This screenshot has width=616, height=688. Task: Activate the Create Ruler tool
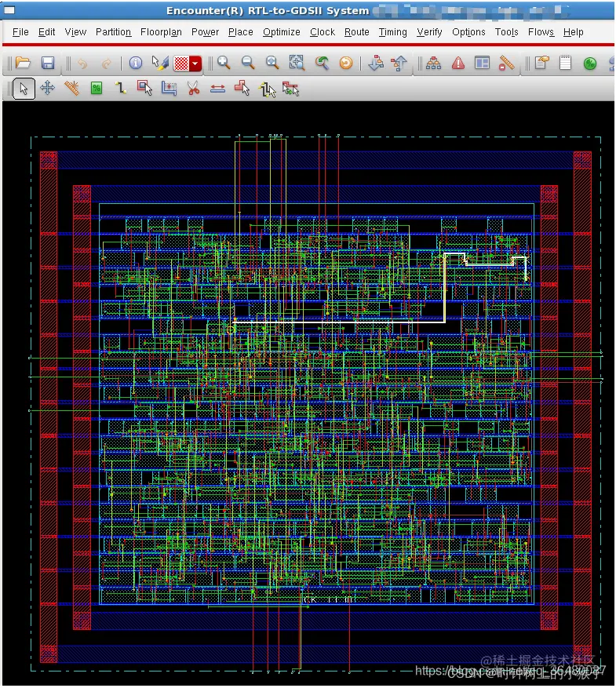[x=72, y=88]
